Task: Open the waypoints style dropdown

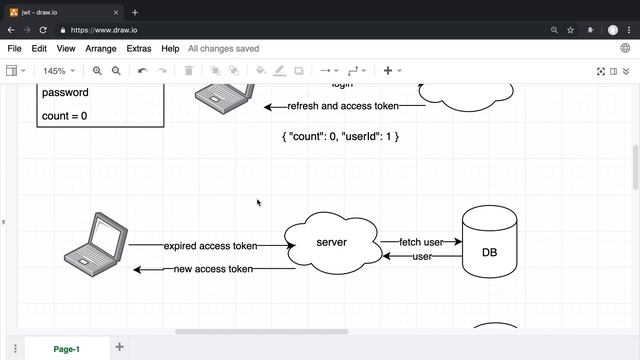Action: (357, 71)
